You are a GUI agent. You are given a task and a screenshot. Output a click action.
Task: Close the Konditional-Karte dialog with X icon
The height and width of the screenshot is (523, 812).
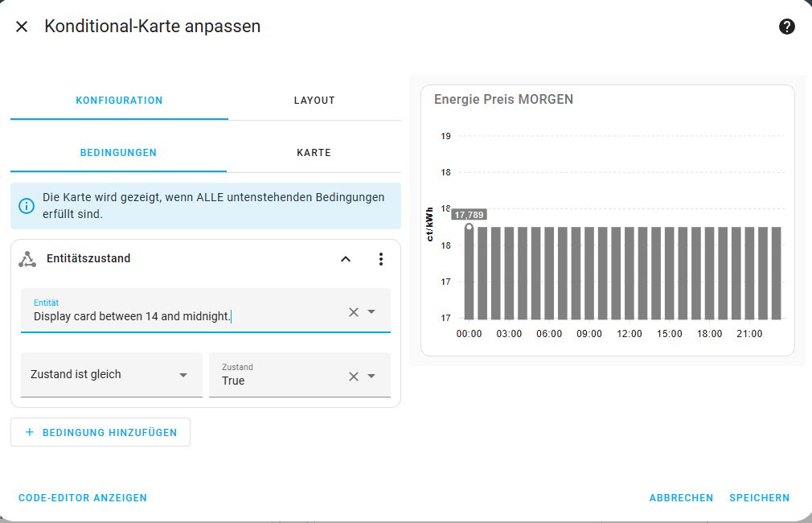click(22, 27)
